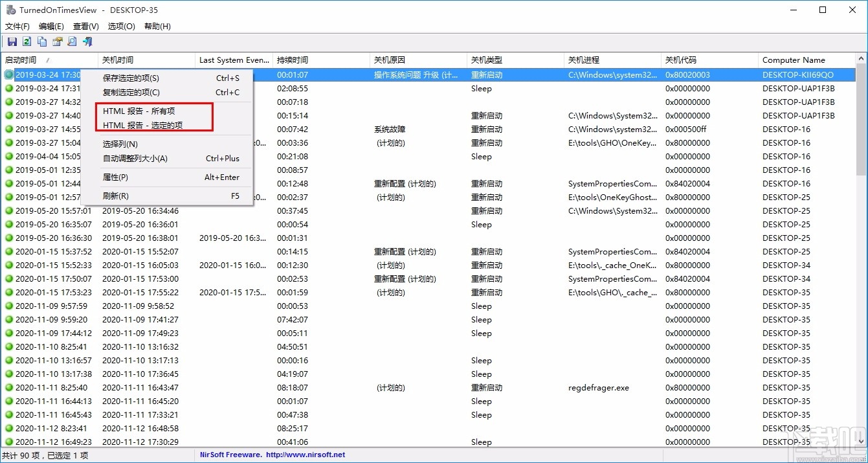868x463 pixels.
Task: Open properties via the hand-and-document toolbar icon
Action: (57, 41)
